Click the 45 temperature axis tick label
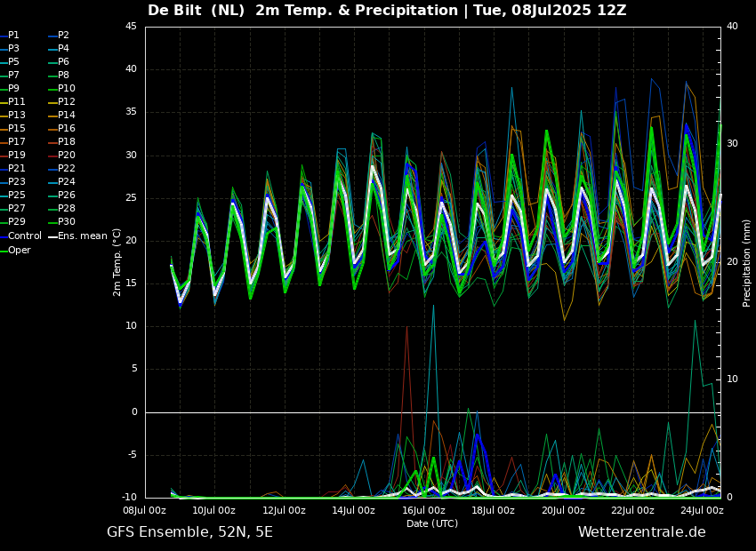 click(131, 27)
